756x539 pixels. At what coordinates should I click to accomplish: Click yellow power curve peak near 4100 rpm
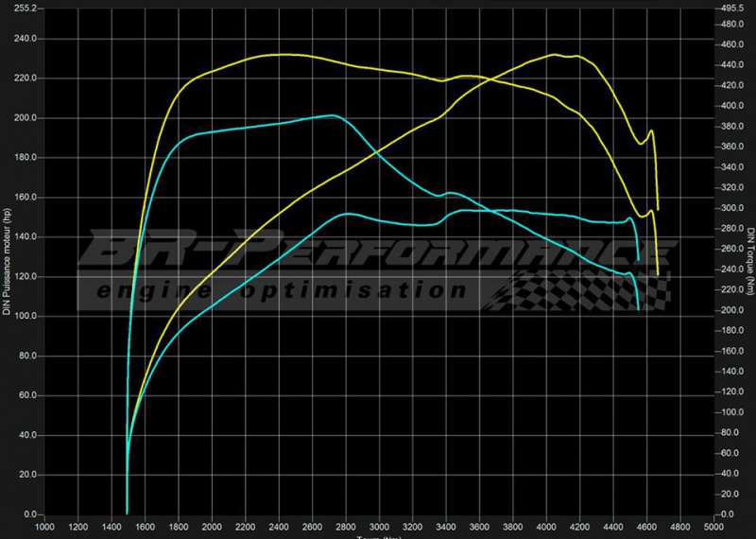coord(558,55)
